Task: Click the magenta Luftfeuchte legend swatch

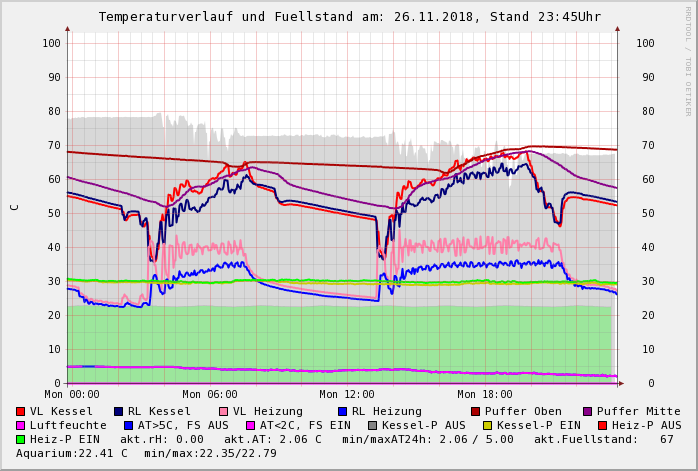Action: [x=21, y=425]
